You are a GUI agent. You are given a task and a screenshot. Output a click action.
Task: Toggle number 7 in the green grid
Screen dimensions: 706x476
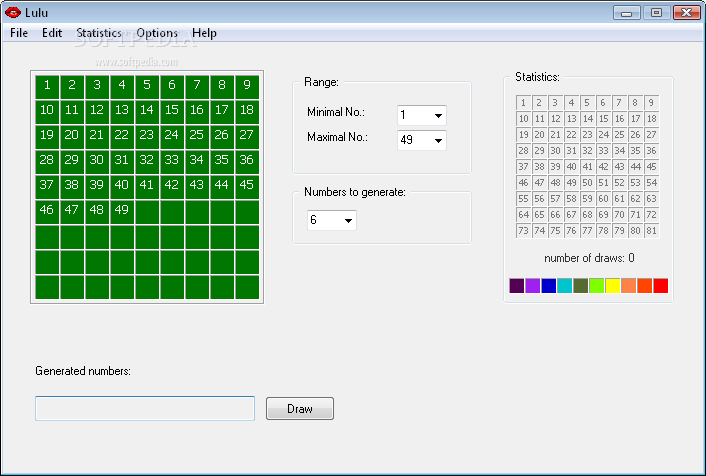click(197, 87)
